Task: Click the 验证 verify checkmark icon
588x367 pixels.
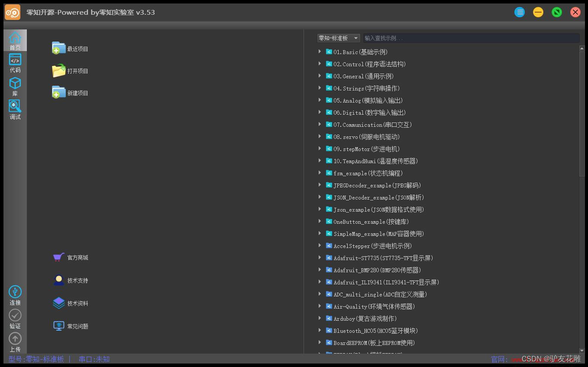Action: pos(15,315)
